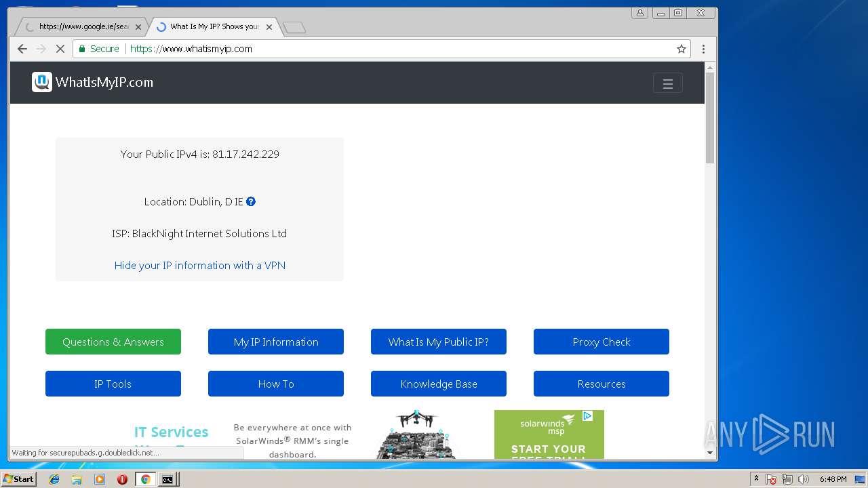The image size is (868, 488).
Task: Click the 6:48 PM taskbar clock
Action: pyautogui.click(x=833, y=479)
